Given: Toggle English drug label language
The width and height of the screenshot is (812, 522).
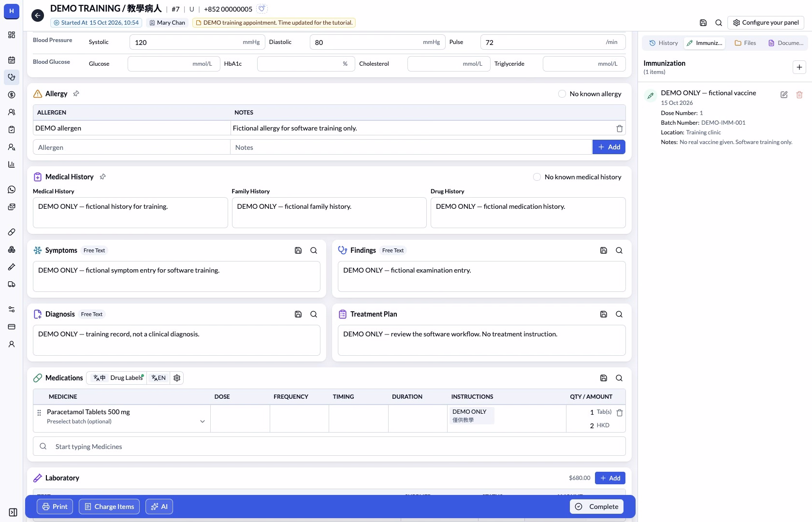Looking at the screenshot, I should tap(159, 378).
